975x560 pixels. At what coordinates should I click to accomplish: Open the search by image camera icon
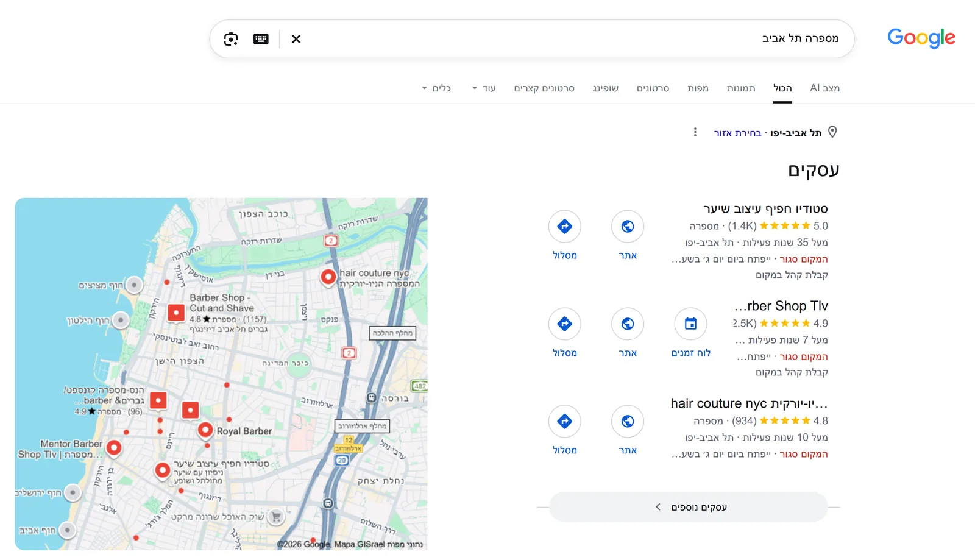(231, 39)
